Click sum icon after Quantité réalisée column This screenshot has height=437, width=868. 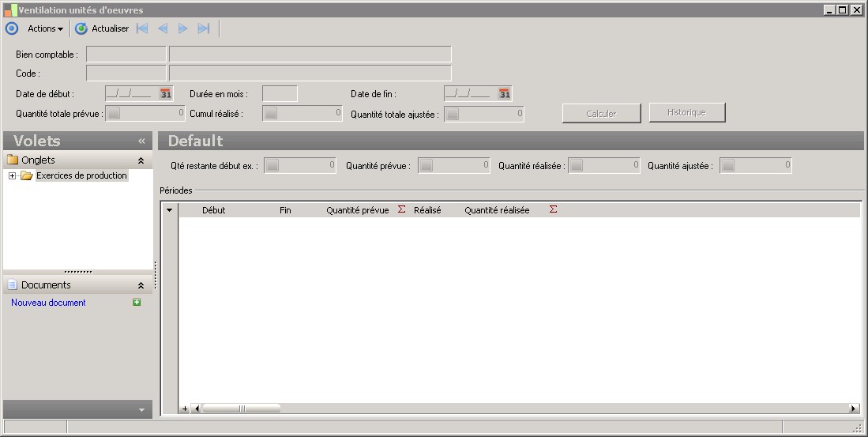click(553, 209)
